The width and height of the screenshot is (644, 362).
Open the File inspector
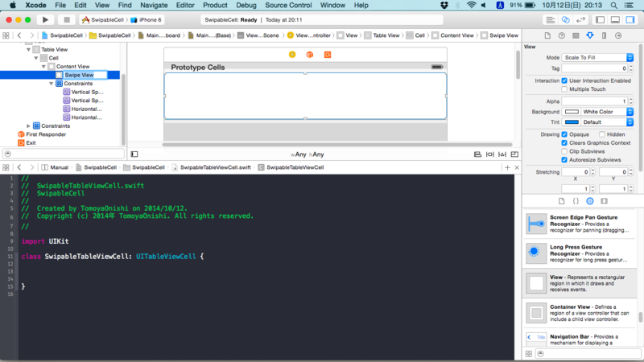click(x=547, y=35)
